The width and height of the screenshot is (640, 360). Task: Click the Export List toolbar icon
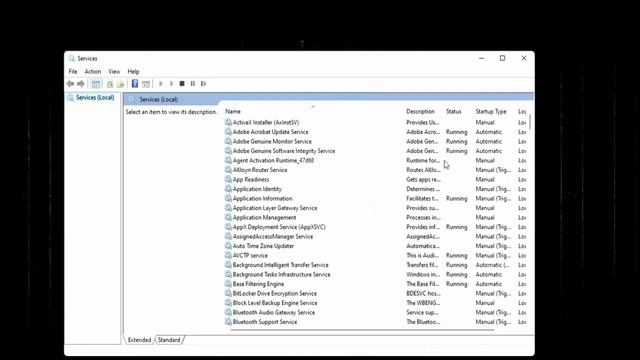[x=120, y=84]
